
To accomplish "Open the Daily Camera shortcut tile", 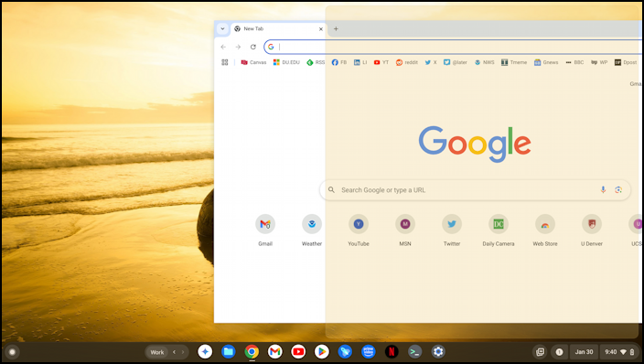I will click(x=499, y=230).
